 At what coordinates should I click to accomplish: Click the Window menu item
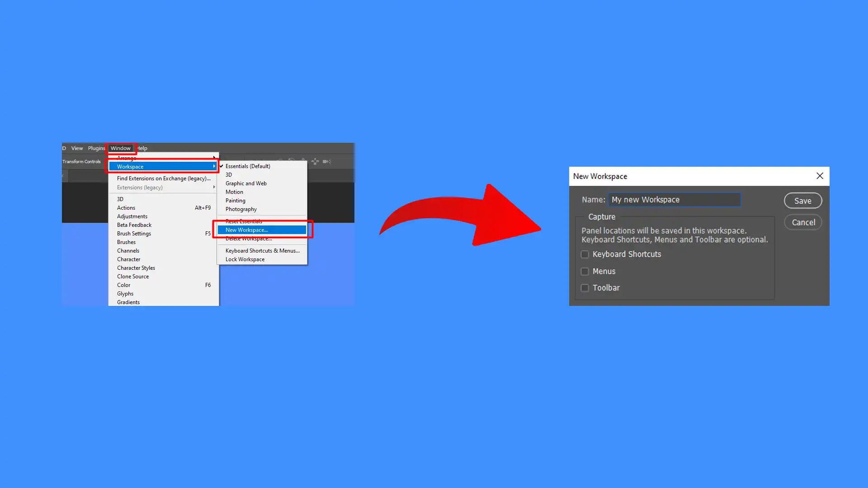click(x=120, y=148)
